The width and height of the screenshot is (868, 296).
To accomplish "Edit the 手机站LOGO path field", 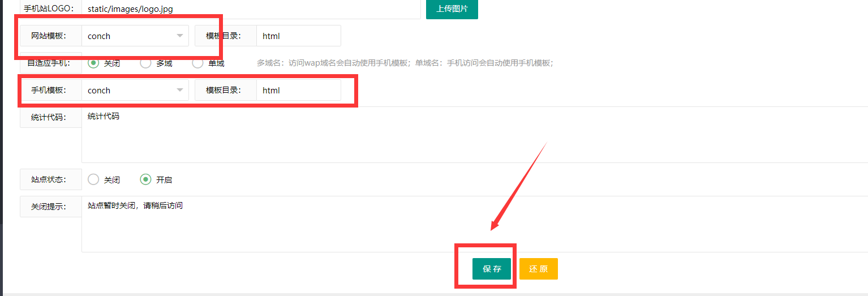I will click(251, 9).
